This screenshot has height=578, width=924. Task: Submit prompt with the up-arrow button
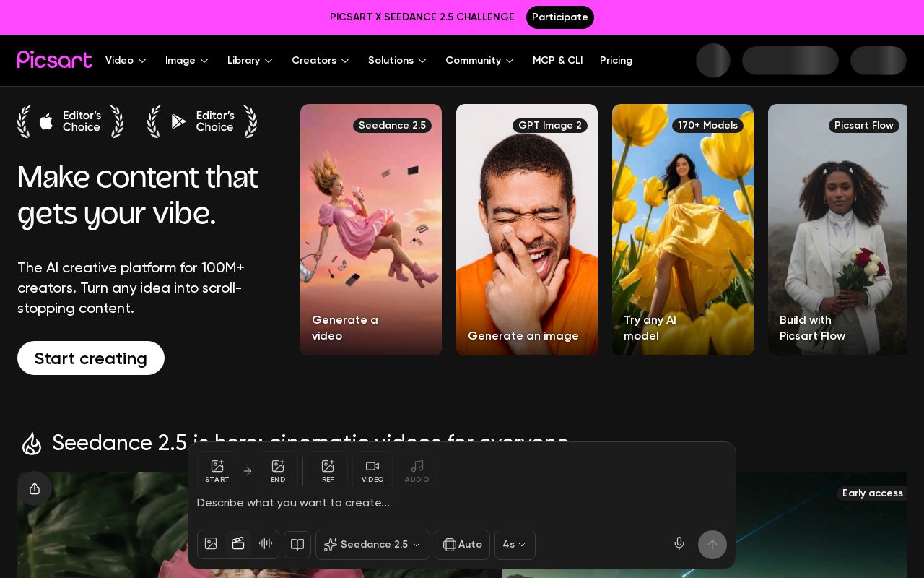pyautogui.click(x=712, y=545)
